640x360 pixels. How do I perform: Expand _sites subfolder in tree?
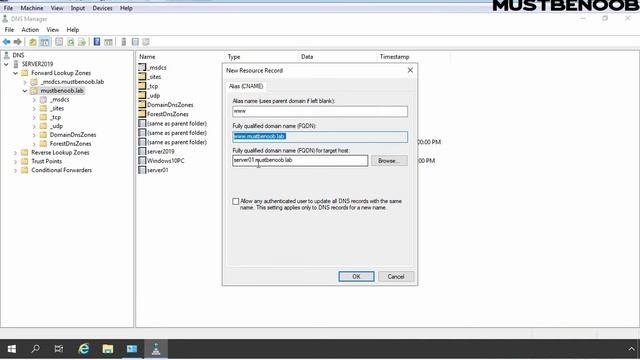34,109
